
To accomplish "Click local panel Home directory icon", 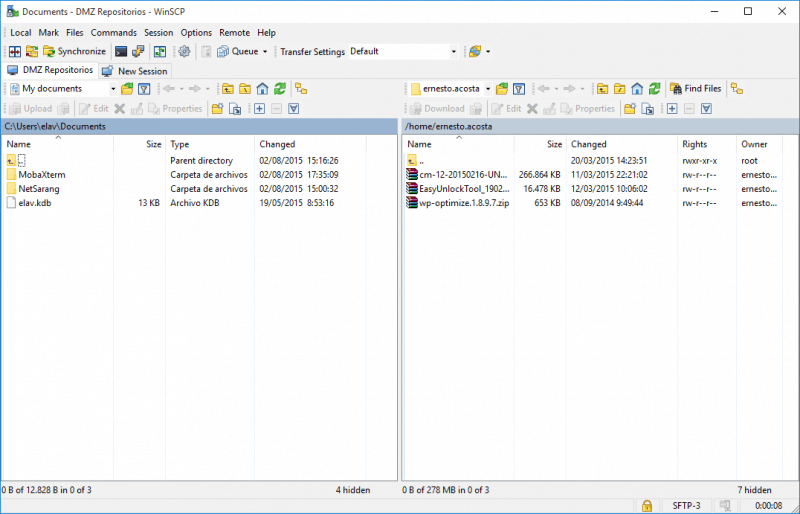I will coord(262,89).
